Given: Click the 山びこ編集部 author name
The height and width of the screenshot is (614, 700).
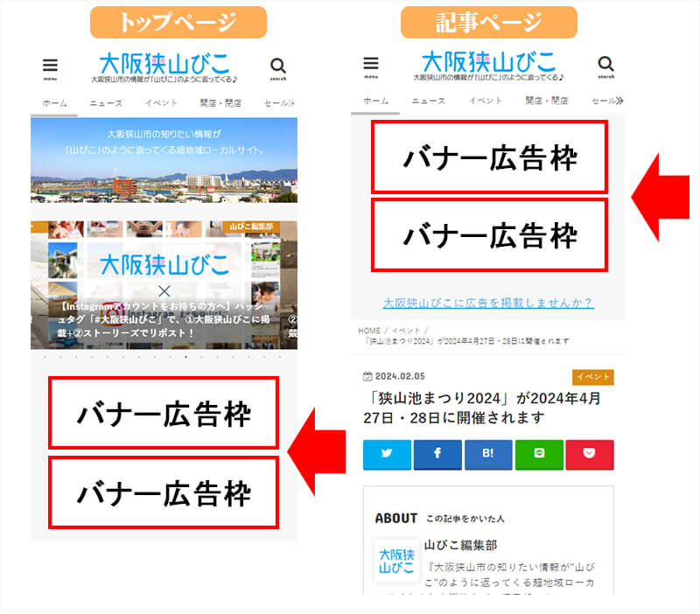Looking at the screenshot, I should (x=461, y=545).
